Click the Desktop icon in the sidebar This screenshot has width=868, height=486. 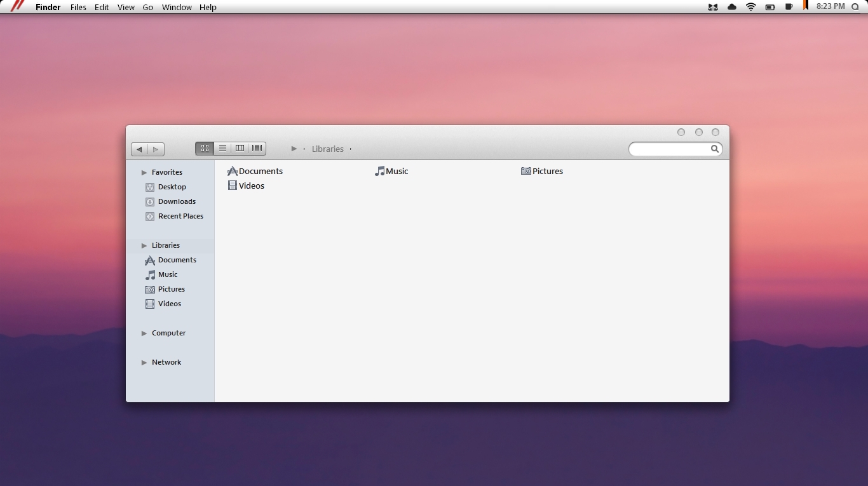pyautogui.click(x=150, y=187)
